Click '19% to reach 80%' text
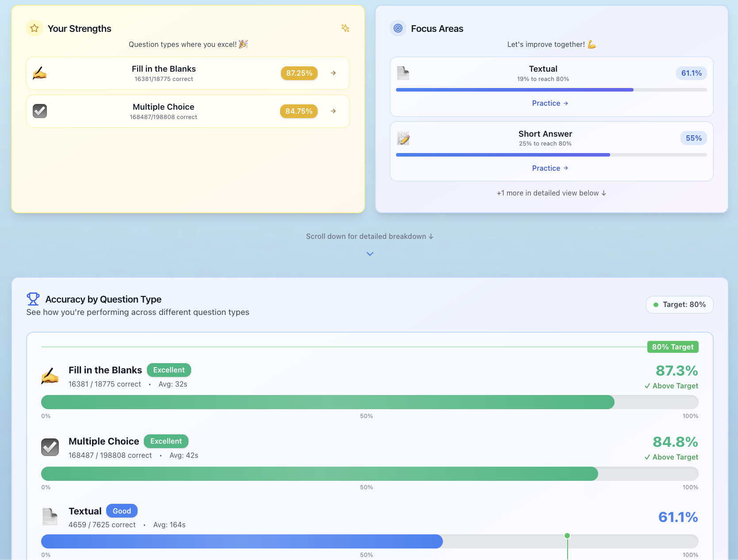Viewport: 738px width, 560px height. [x=543, y=79]
